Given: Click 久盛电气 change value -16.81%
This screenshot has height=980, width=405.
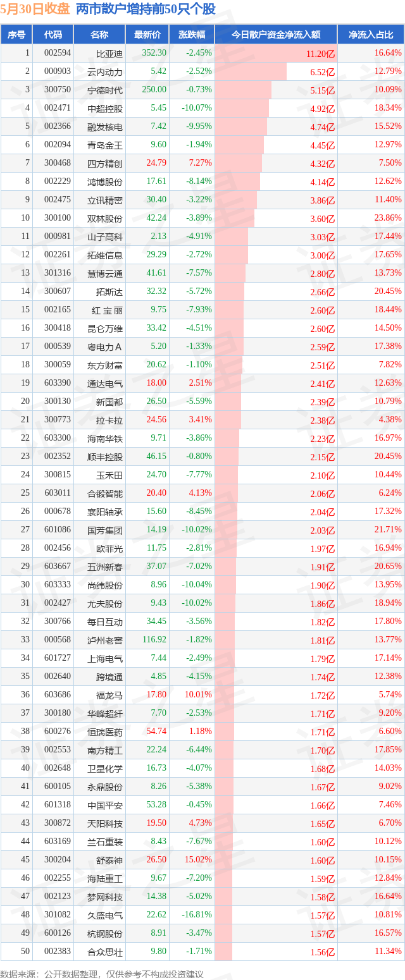Looking at the screenshot, I should click(197, 915).
